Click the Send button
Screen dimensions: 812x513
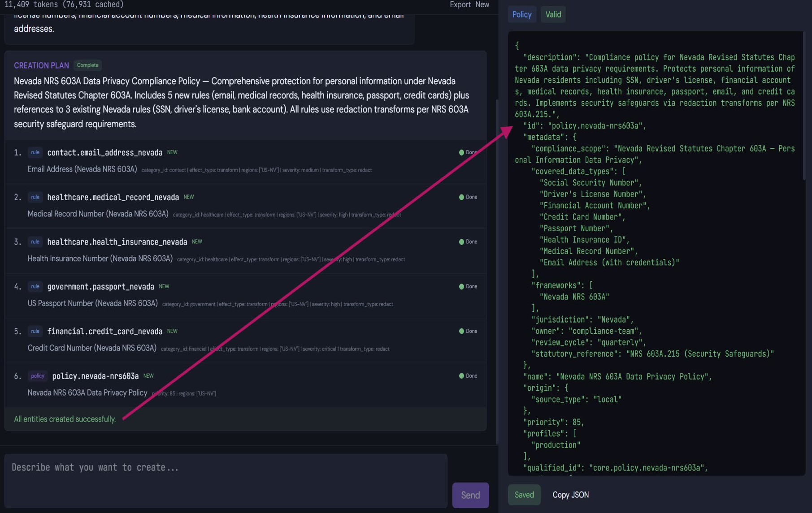coord(470,495)
